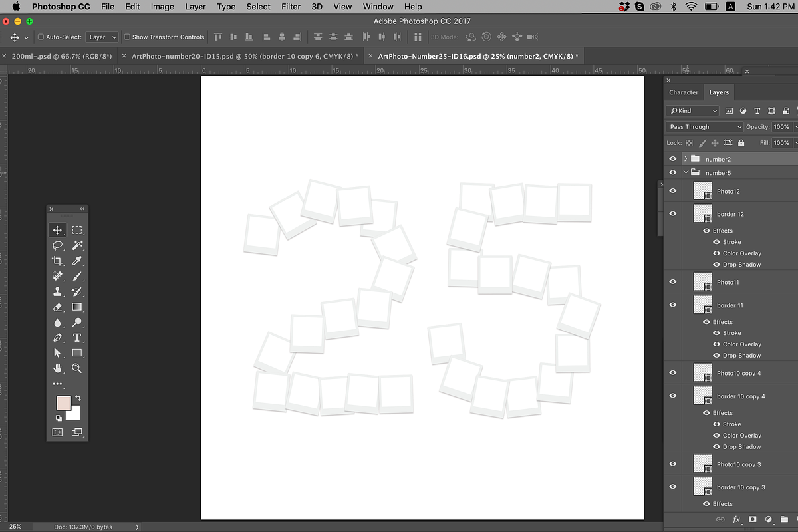798x532 pixels.
Task: Open the status bar info arrow
Action: pos(137,527)
